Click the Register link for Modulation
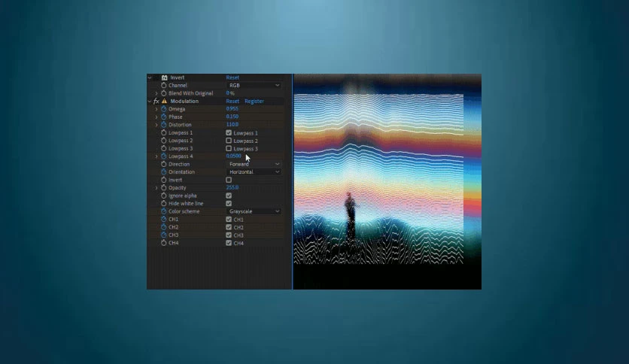629x364 pixels. coord(254,101)
